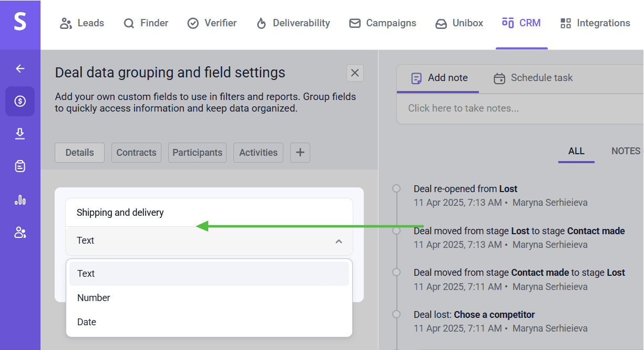This screenshot has width=644, height=350.
Task: Edit the Shipping and delivery name field
Action: point(209,213)
